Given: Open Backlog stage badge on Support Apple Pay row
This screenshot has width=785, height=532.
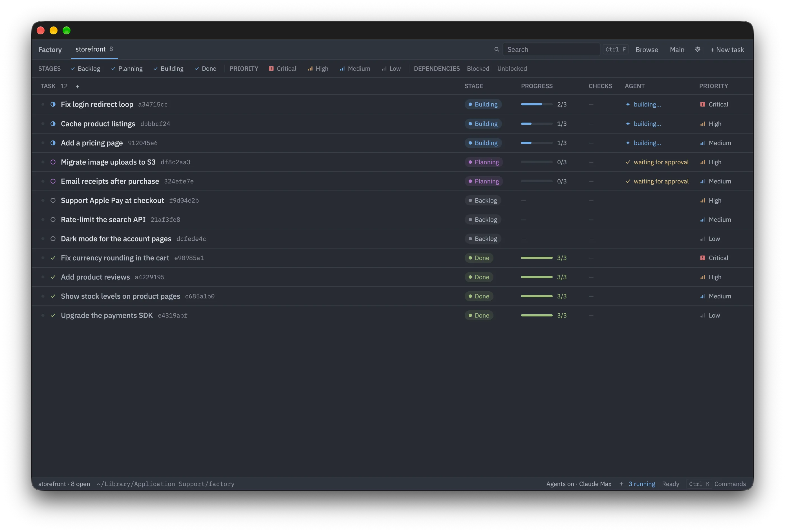Looking at the screenshot, I should click(x=483, y=201).
